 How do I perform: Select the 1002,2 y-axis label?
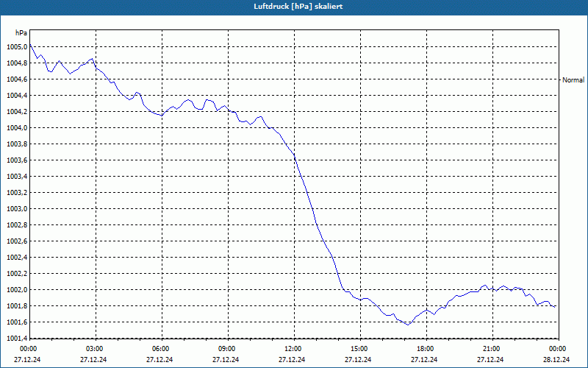pos(17,273)
